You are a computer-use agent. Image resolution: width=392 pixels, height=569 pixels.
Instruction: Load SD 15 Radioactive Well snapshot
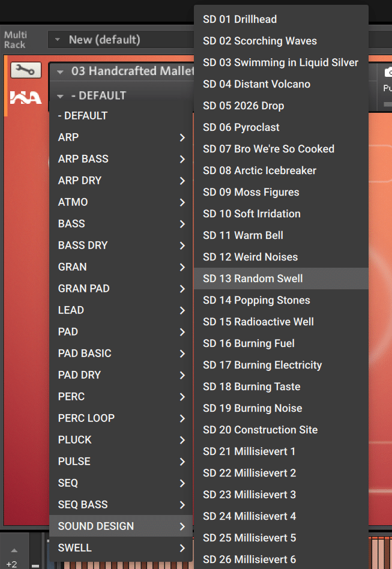pos(282,322)
